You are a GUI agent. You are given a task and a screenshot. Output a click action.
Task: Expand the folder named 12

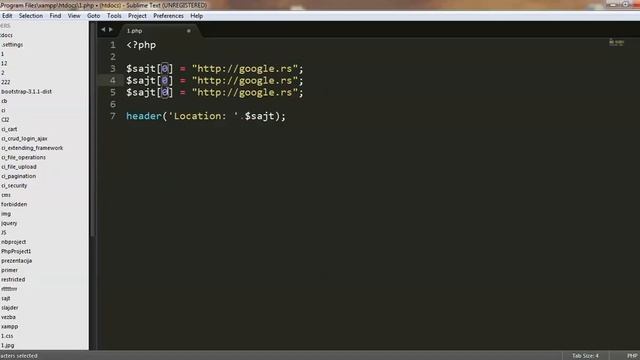4,64
